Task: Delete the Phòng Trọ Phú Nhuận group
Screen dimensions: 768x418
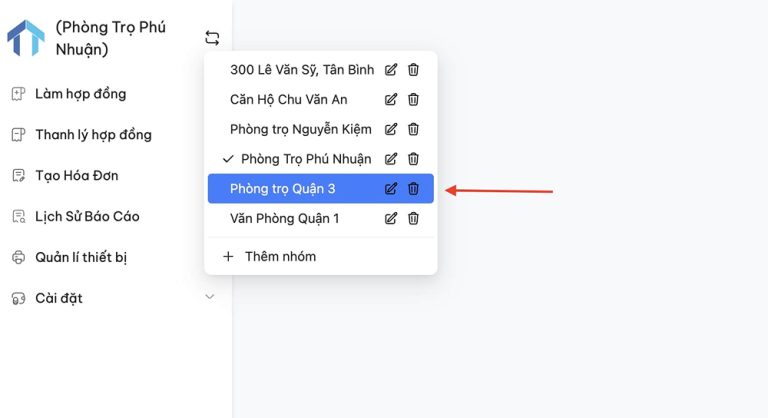Action: [x=413, y=159]
